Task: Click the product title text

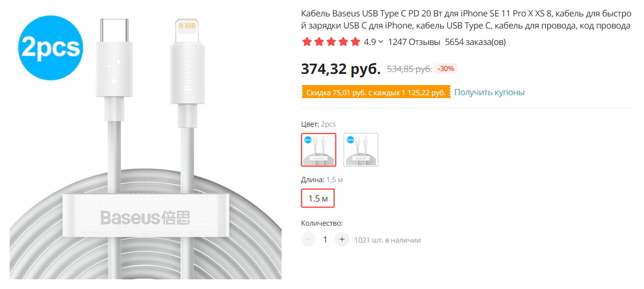Action: point(465,20)
